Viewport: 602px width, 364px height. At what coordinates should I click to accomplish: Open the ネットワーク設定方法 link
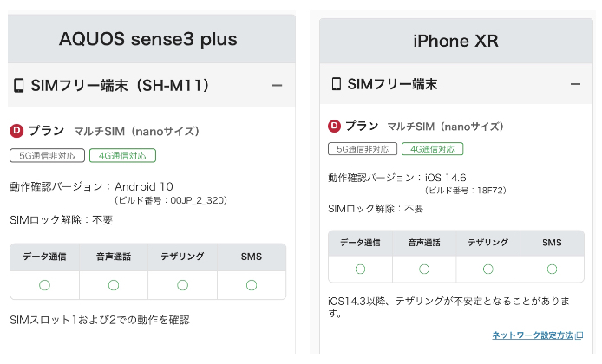click(x=532, y=335)
